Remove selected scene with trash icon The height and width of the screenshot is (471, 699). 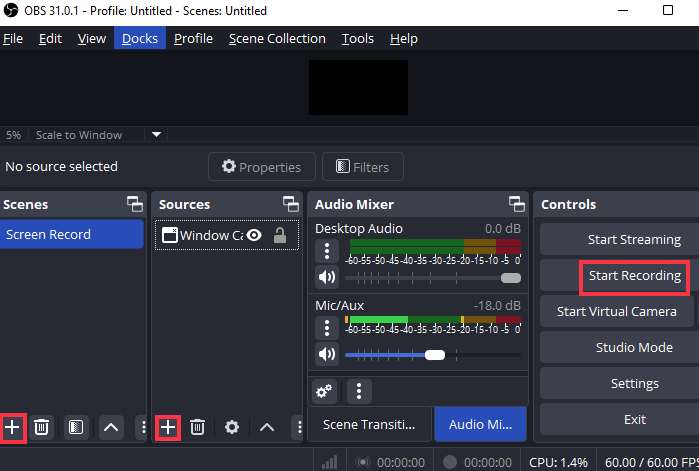[41, 427]
